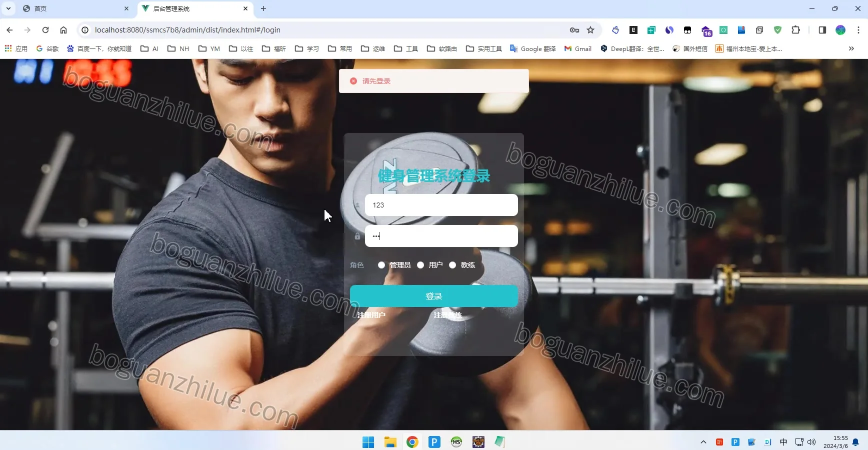868x450 pixels.
Task: Open the 工具 bookmarks folder
Action: (x=406, y=48)
